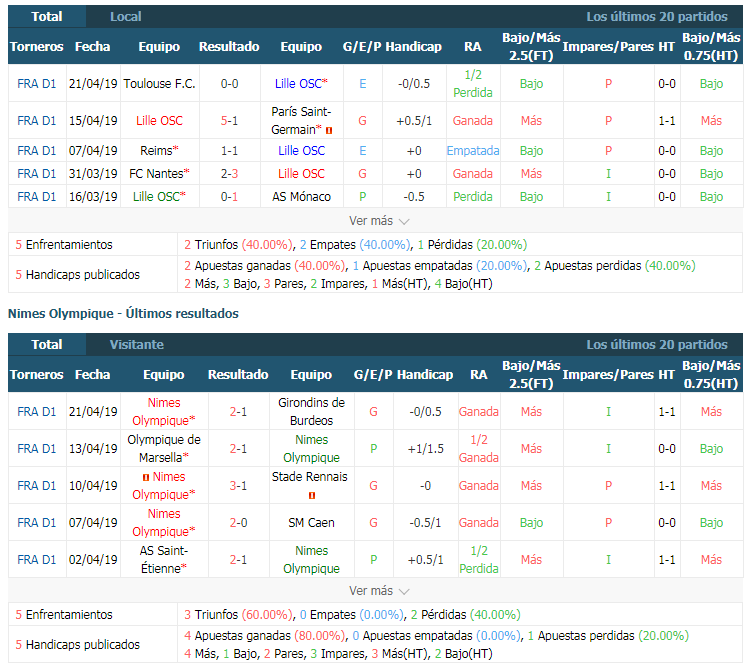
Task: Click the 31/03/19 date cell
Action: point(93,174)
